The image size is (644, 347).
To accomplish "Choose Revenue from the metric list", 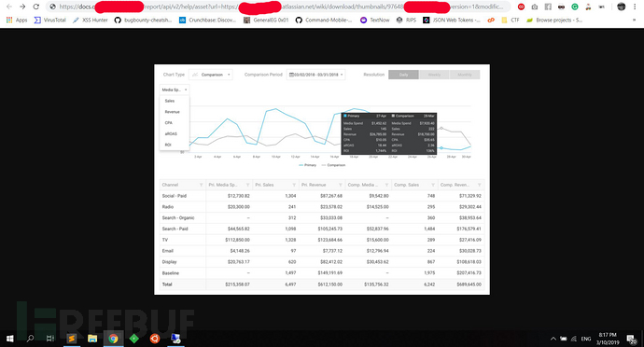I will pos(172,112).
